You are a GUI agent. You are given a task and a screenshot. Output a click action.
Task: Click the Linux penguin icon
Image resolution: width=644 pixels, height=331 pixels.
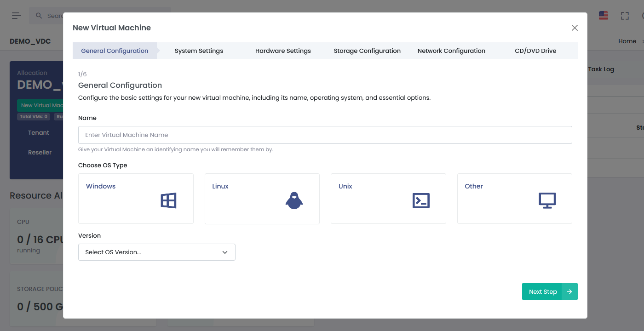point(294,200)
